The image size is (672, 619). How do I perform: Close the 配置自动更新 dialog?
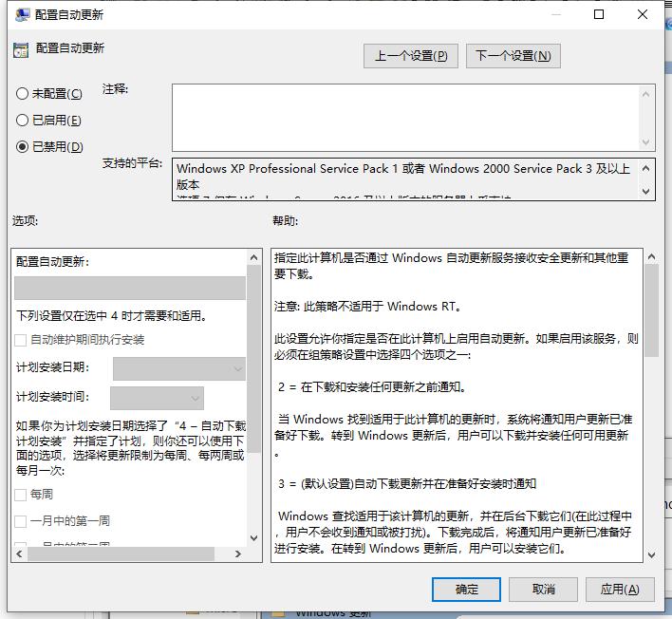[x=642, y=14]
